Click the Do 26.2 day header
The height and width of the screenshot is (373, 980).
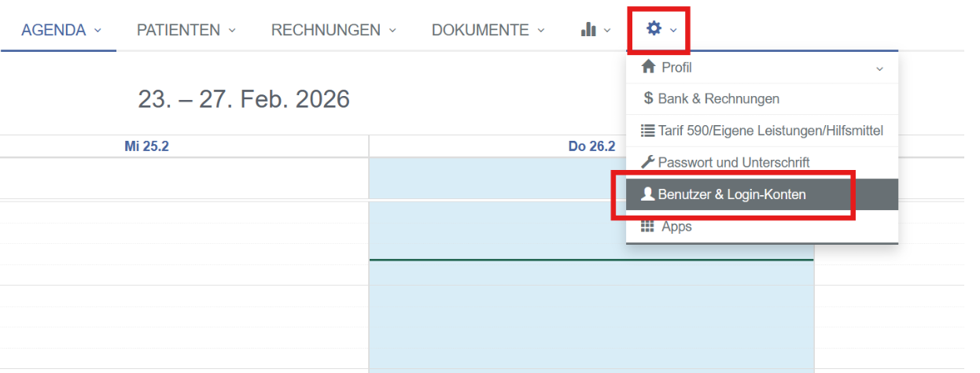[x=591, y=146]
